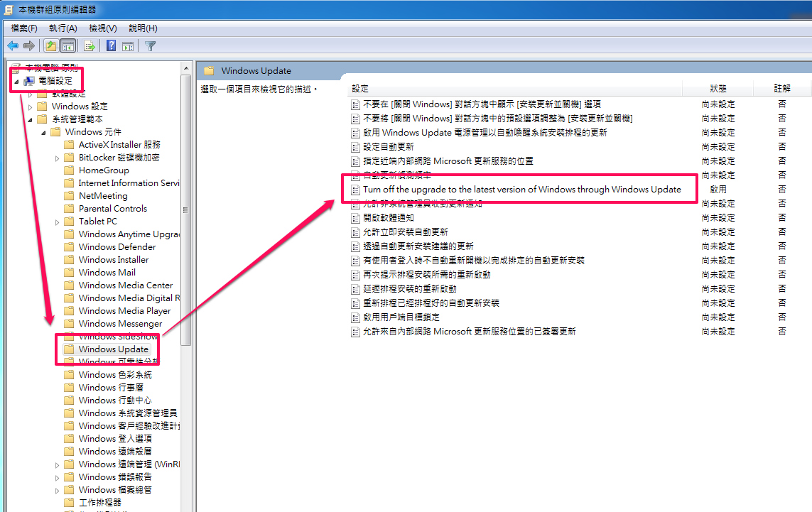
Task: Open the 檔案(F) menu
Action: [24, 28]
